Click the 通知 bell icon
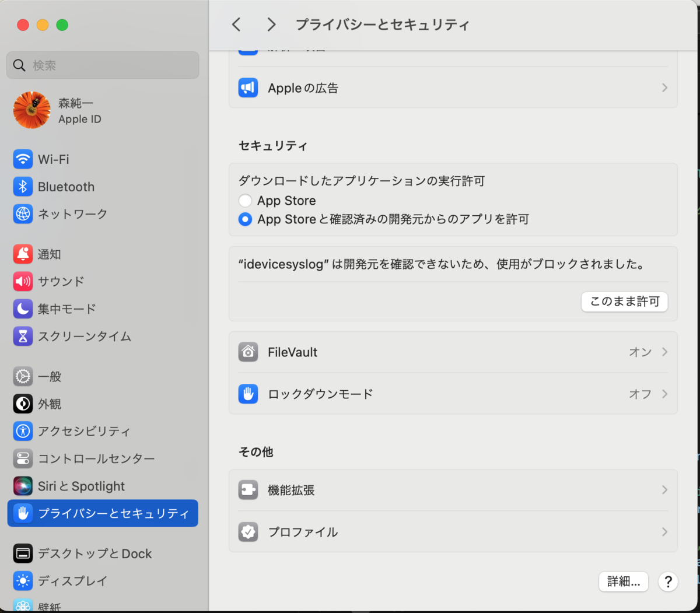This screenshot has width=700, height=613. [23, 254]
